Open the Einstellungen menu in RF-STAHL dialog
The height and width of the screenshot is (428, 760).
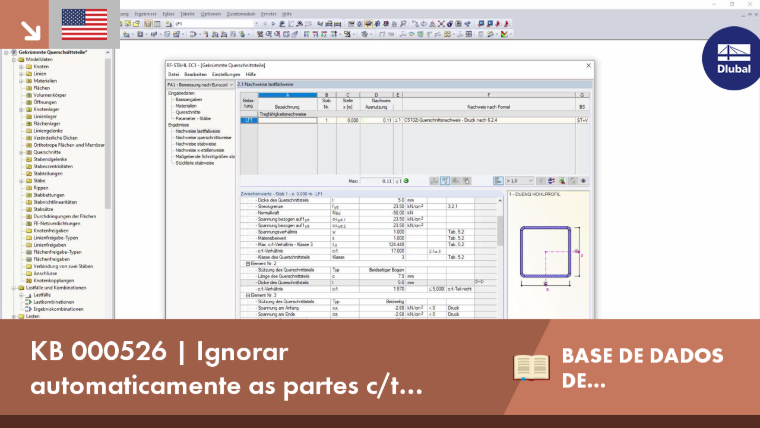[226, 75]
